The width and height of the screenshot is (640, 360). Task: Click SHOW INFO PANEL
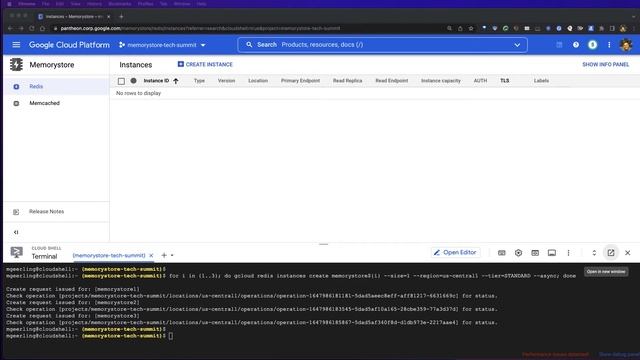605,64
